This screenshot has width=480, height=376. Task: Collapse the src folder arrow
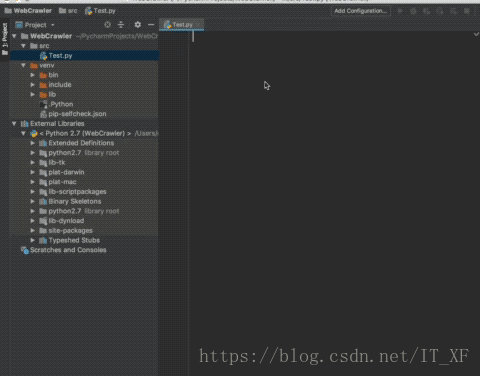[24, 46]
